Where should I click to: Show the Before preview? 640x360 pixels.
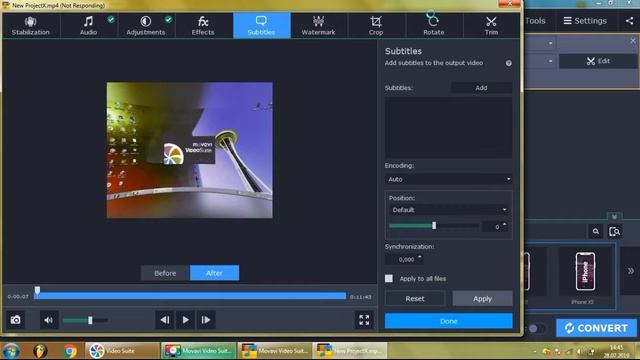click(165, 273)
